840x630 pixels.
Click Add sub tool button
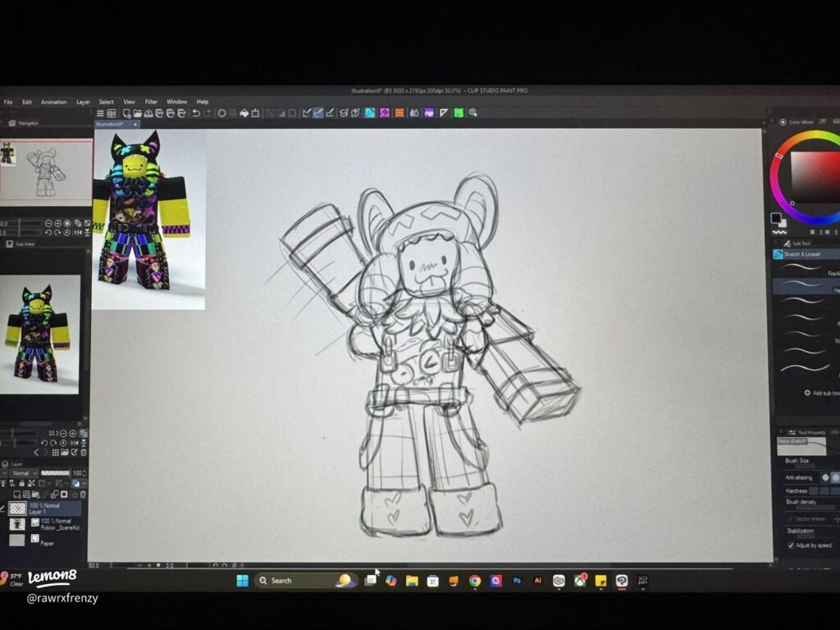821,393
